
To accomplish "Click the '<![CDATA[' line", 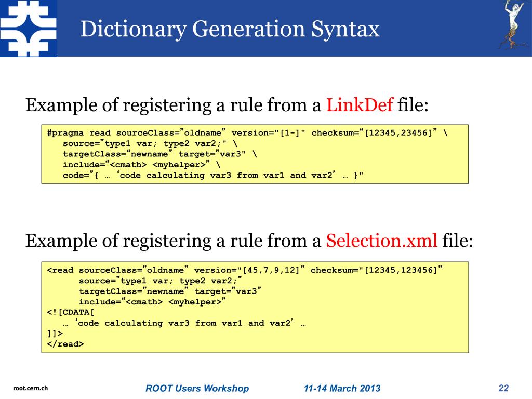I will coord(71,312).
